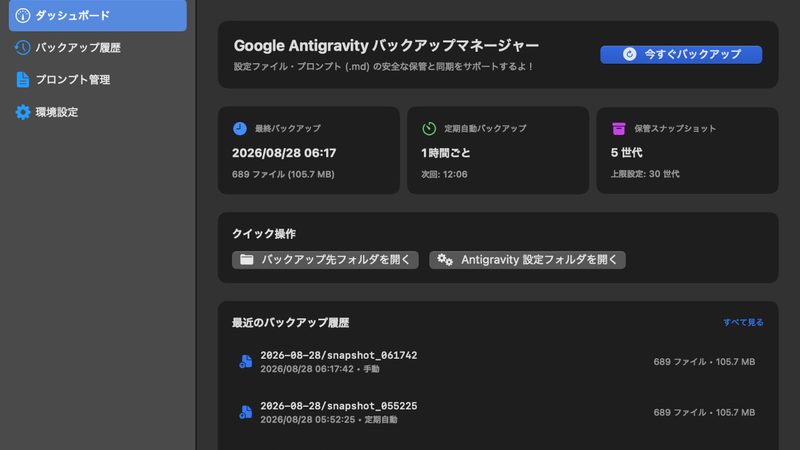Select the 2026-08-28/snapshot_061742 entry
The height and width of the screenshot is (450, 800).
(498, 361)
